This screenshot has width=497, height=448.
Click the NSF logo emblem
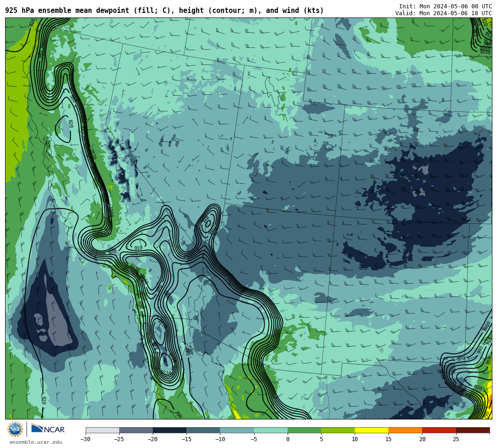15,430
